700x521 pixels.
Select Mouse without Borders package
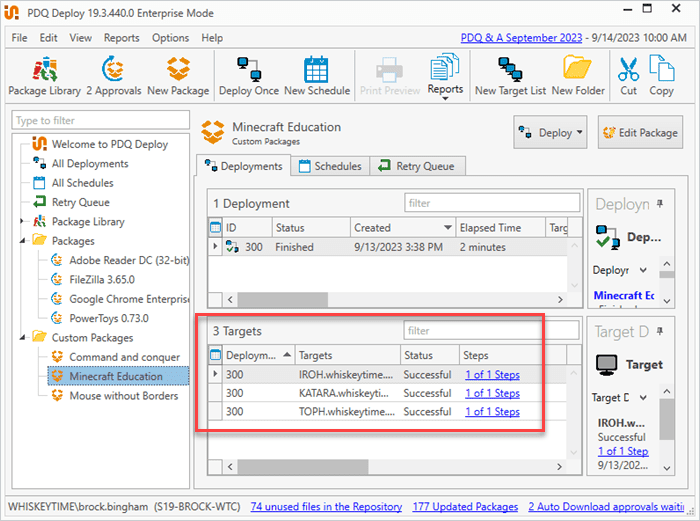coord(123,396)
